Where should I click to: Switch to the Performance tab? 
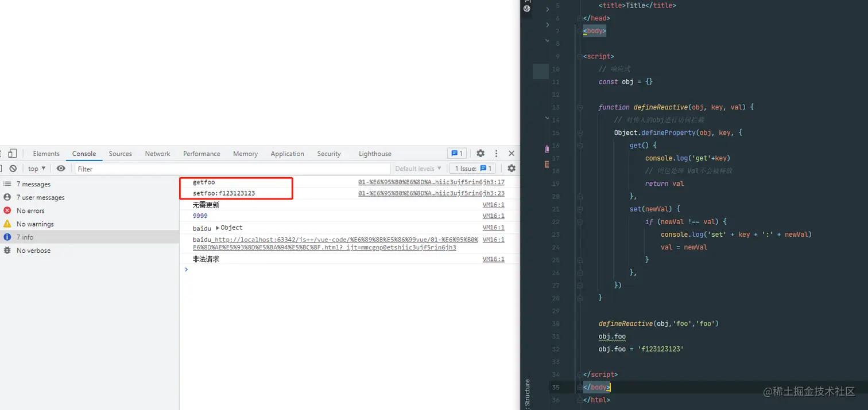tap(201, 154)
